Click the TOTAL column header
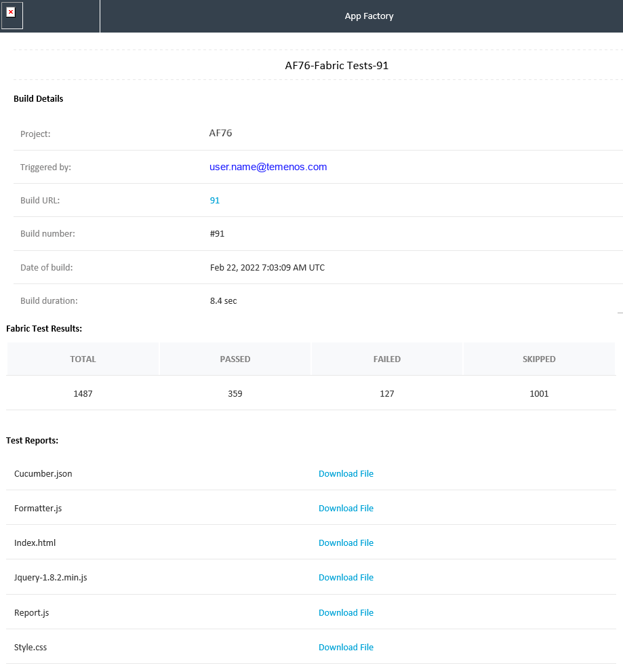Viewport: 623px width, 672px height. pyautogui.click(x=83, y=359)
